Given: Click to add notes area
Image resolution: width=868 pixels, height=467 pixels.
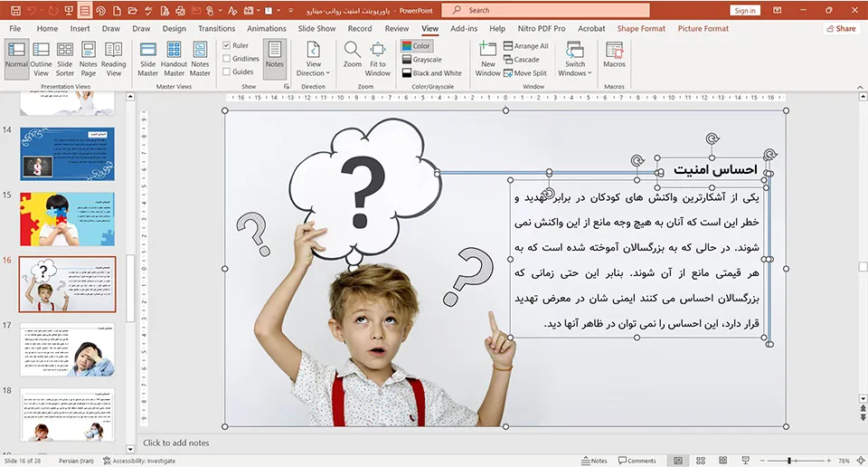Looking at the screenshot, I should coord(176,443).
